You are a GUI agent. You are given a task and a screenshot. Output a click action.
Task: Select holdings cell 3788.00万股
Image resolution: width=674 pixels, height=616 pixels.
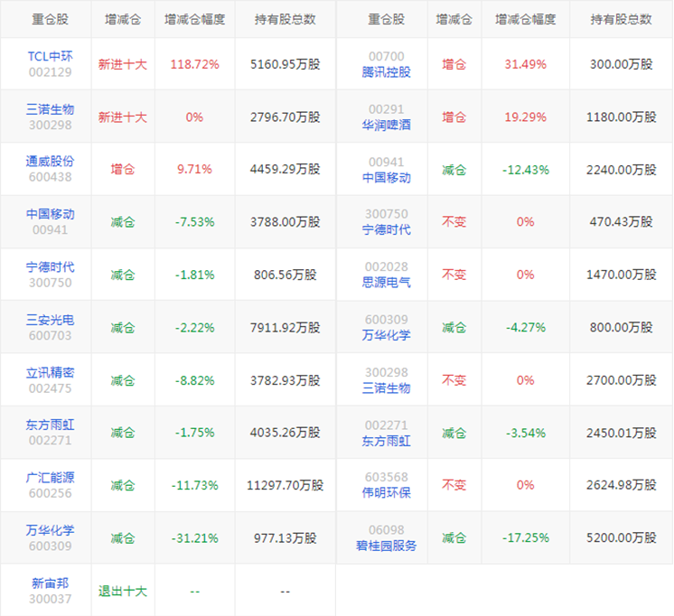click(286, 222)
